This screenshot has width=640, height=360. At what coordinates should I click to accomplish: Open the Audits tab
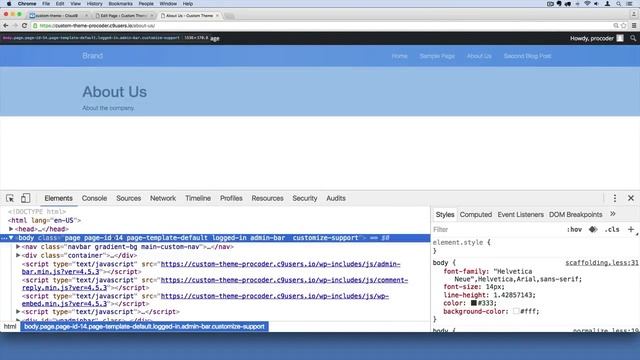tap(336, 198)
